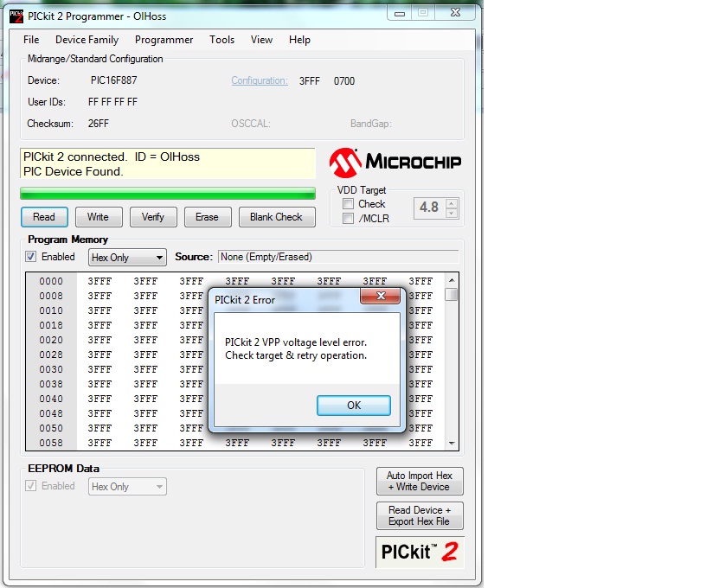Click the Checksum value 26FF
706x588 pixels.
click(x=98, y=124)
